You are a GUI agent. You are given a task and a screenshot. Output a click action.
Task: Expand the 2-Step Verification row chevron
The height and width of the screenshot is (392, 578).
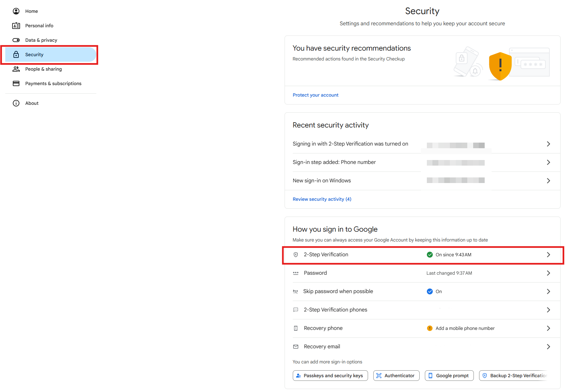coord(548,255)
